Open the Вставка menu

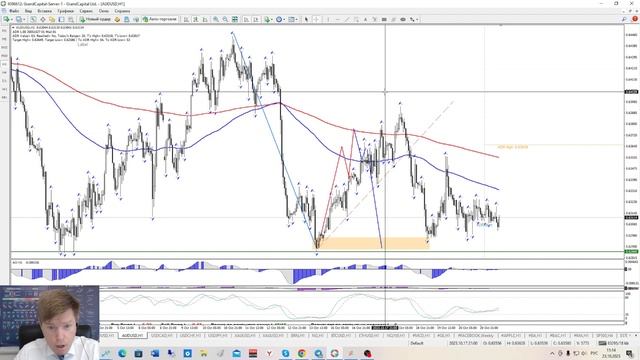pos(44,11)
